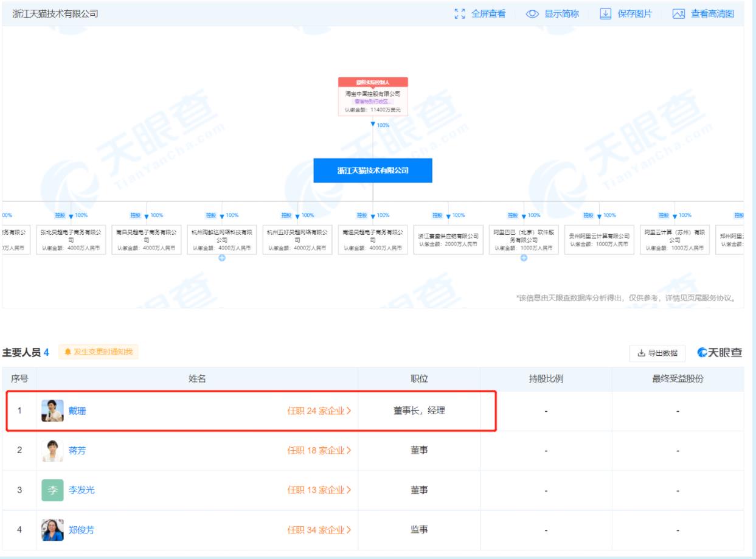Viewport: 756px width, 559px height.
Task: Click the 姓名 column header
Action: coord(198,379)
